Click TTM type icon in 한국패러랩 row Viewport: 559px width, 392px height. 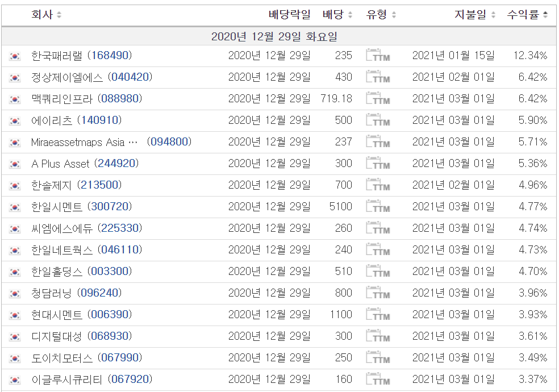click(x=378, y=56)
